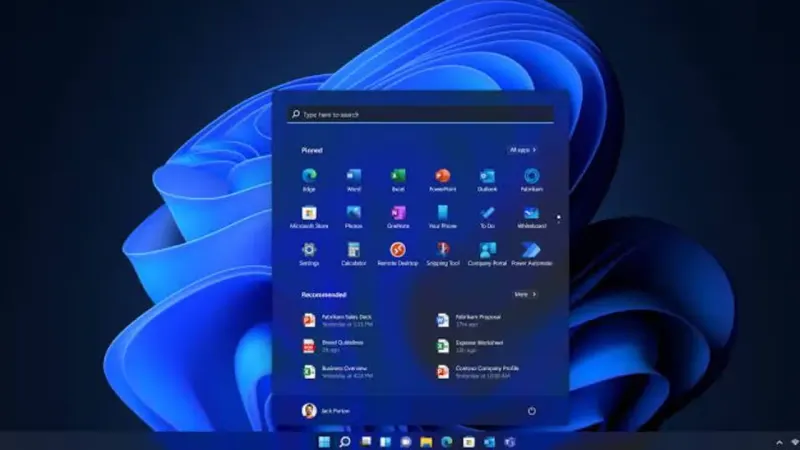The width and height of the screenshot is (800, 450).
Task: Open Widgets from the taskbar
Action: [386, 442]
